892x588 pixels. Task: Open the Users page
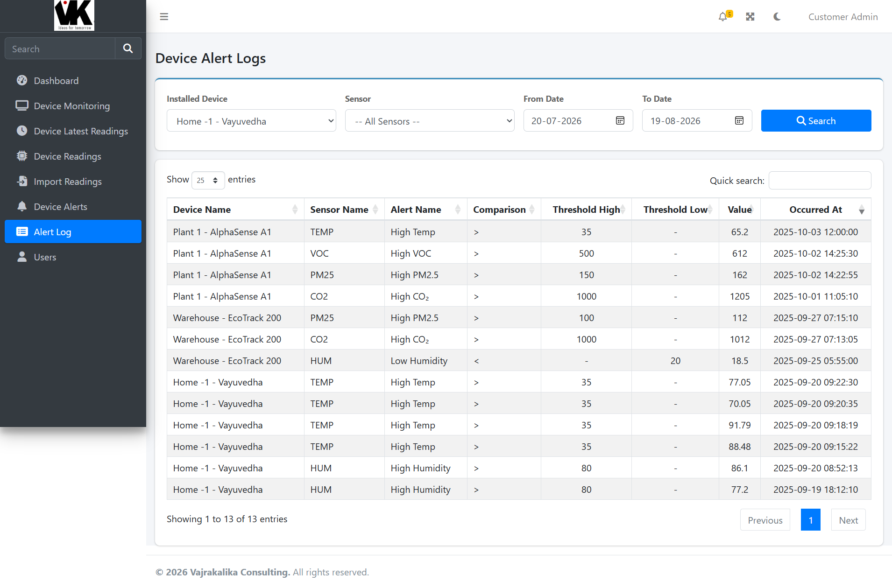pos(73,257)
